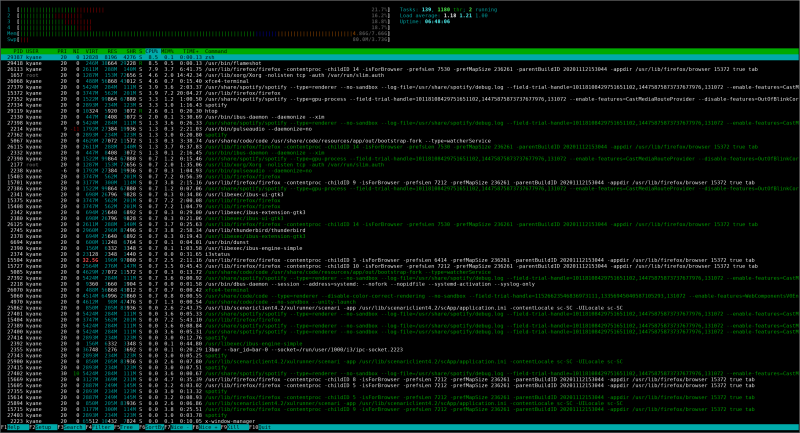Sort by the RES column header

(112, 52)
